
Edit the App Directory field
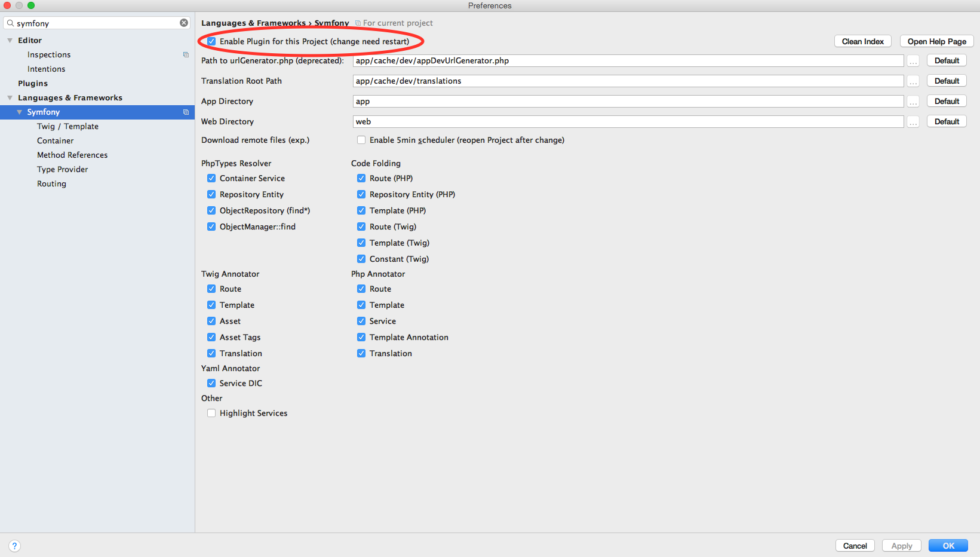pyautogui.click(x=628, y=102)
